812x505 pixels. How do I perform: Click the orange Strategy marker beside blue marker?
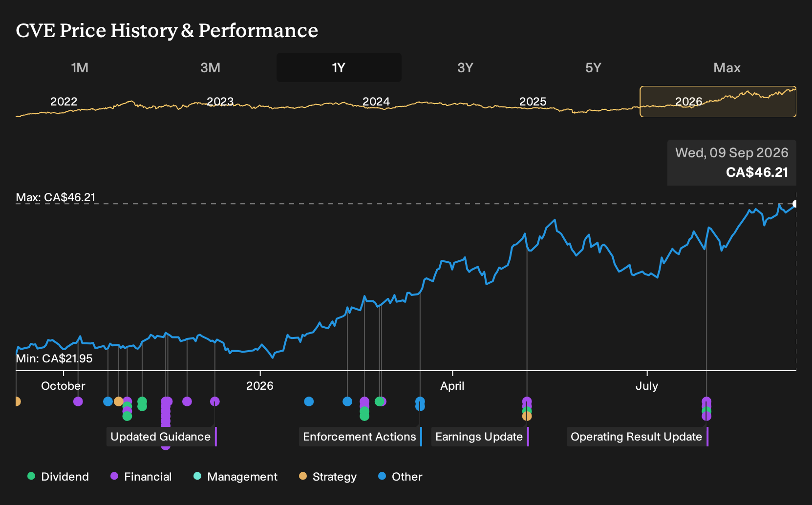pyautogui.click(x=119, y=401)
